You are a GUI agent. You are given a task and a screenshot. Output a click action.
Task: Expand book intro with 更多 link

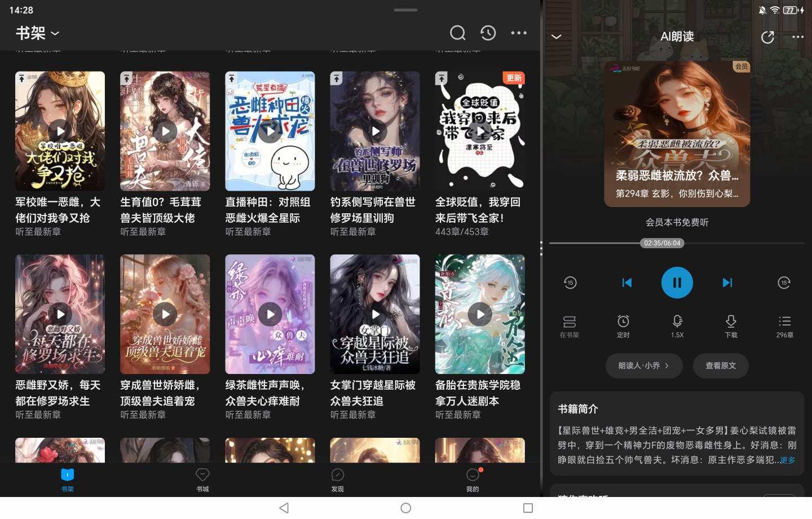coord(788,460)
